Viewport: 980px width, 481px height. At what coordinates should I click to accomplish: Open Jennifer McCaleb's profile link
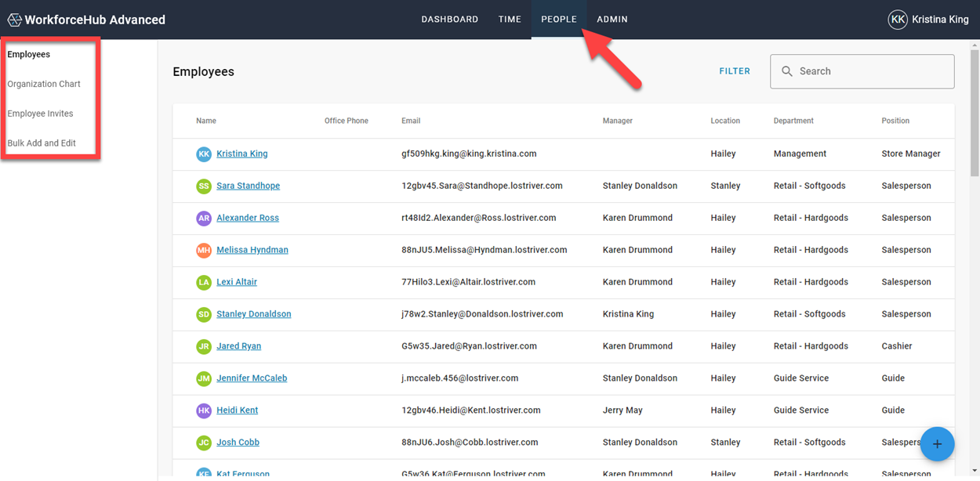252,378
